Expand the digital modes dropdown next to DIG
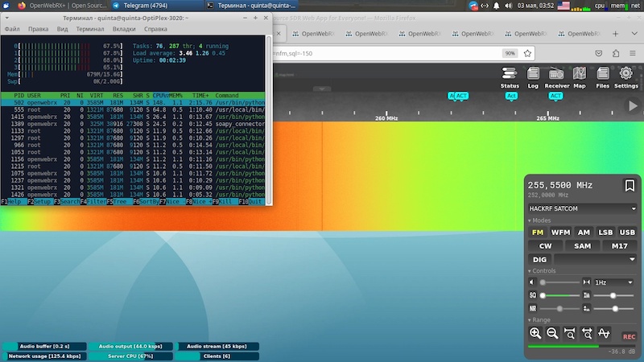The image size is (644, 362). click(596, 259)
